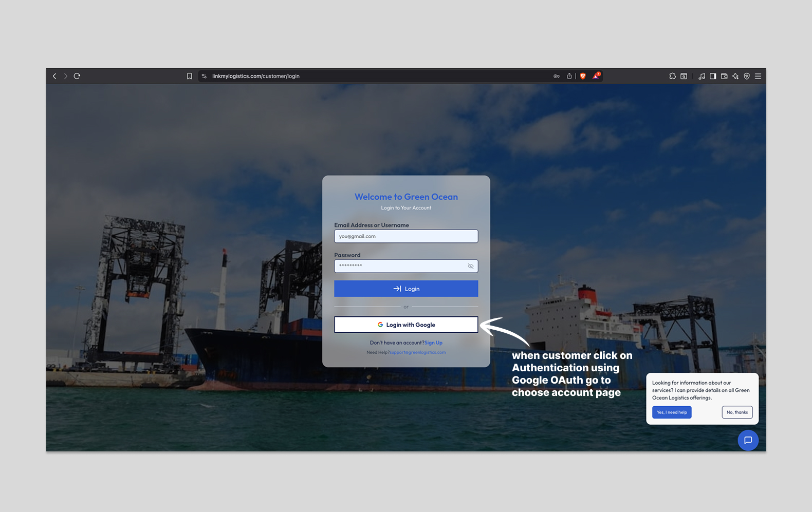Open the chat bubble widget
This screenshot has width=812, height=512.
coord(748,440)
